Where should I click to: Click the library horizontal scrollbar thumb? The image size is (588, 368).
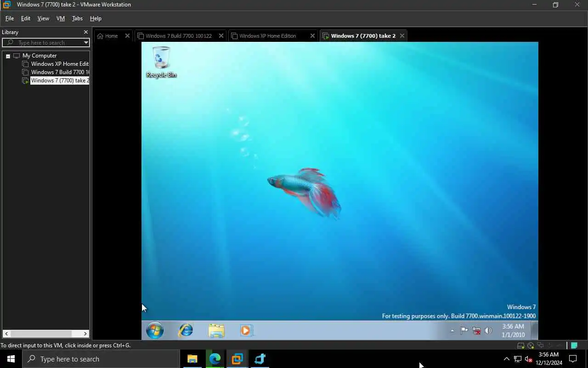41,333
